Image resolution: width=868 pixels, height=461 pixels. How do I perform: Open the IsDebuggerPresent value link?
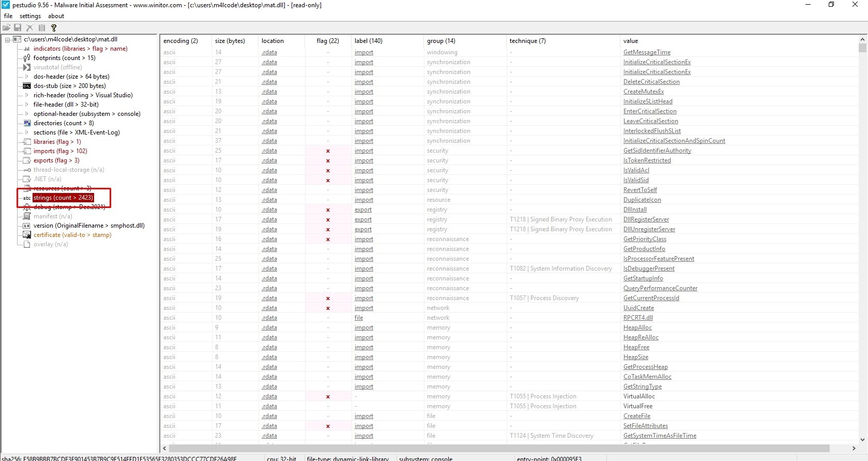pos(649,269)
